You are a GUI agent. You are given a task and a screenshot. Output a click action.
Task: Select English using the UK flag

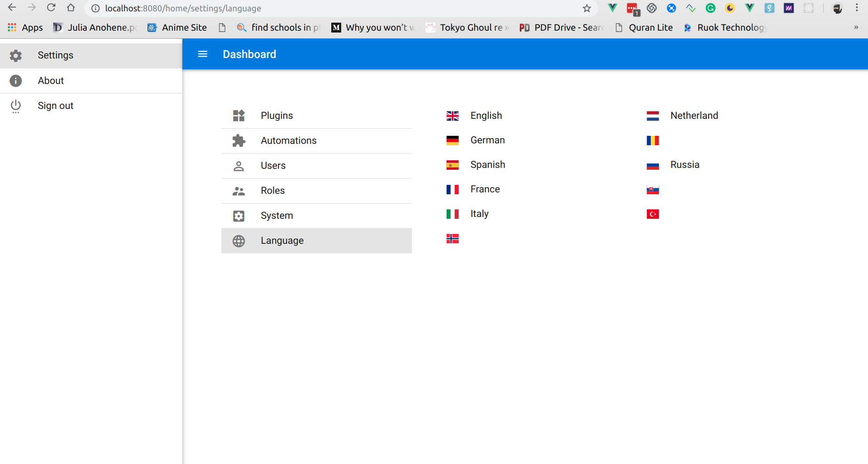[x=452, y=116]
